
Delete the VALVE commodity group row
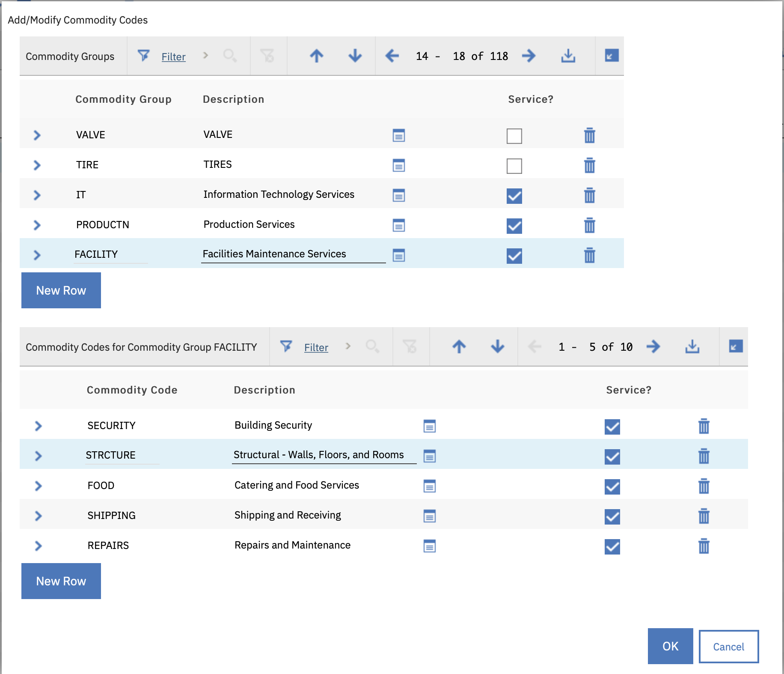pyautogui.click(x=589, y=135)
